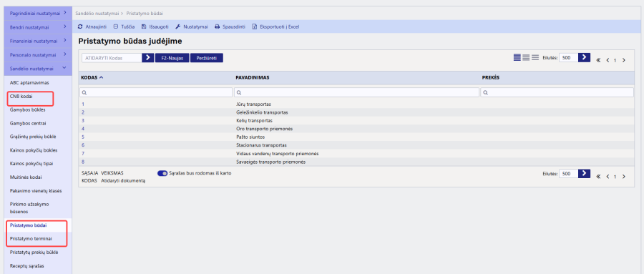Click the PREKĖS column search field
Screen dimensions: 644x274
point(557,92)
